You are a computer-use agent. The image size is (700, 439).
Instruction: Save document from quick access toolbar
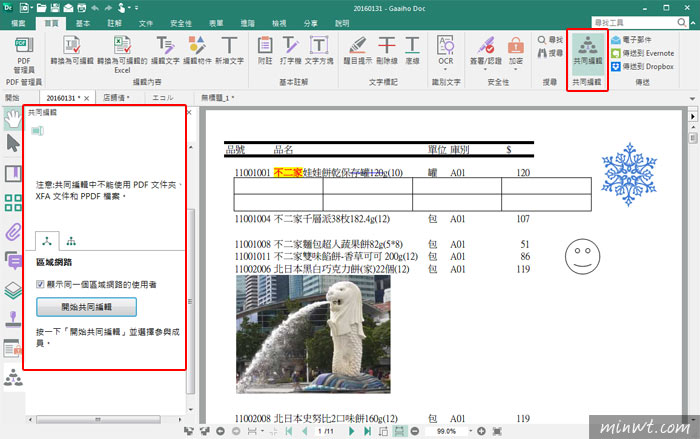point(54,8)
